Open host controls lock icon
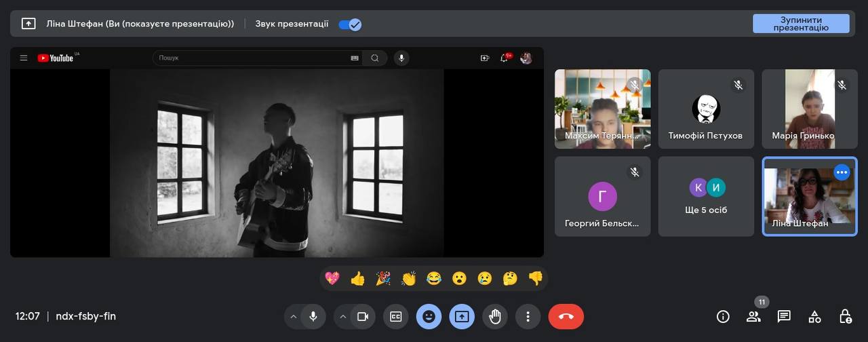 pyautogui.click(x=845, y=316)
